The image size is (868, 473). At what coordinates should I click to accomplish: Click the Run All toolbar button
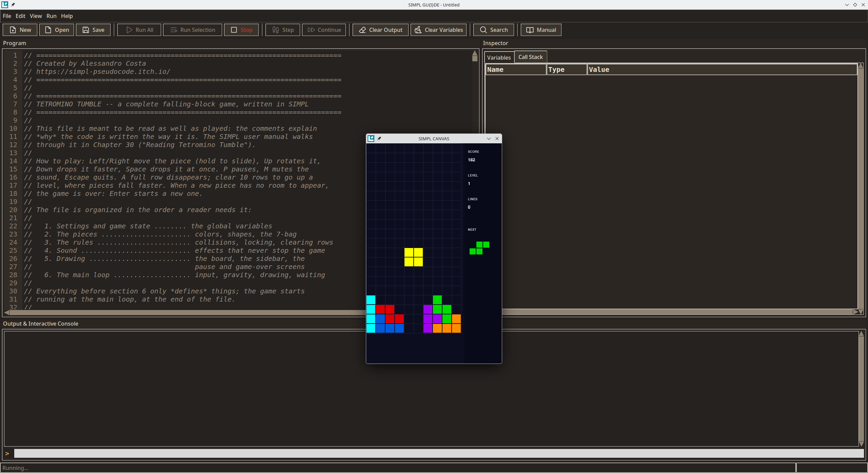pos(139,30)
